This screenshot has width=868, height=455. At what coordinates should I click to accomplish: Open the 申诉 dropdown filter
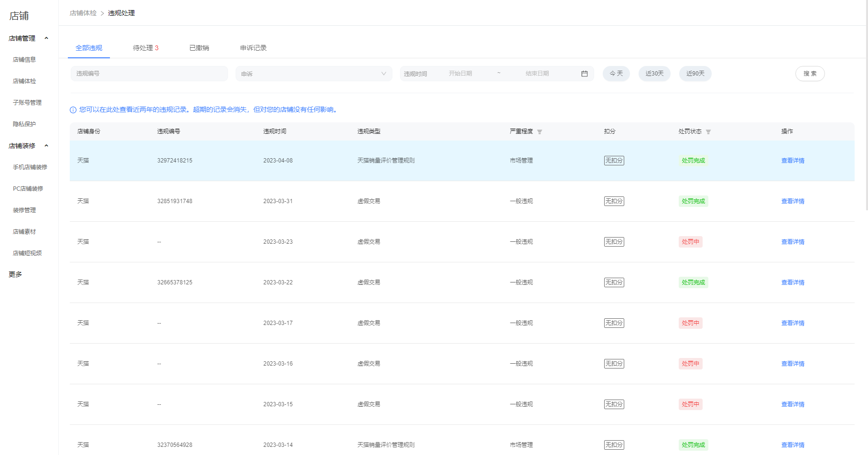[x=314, y=74]
